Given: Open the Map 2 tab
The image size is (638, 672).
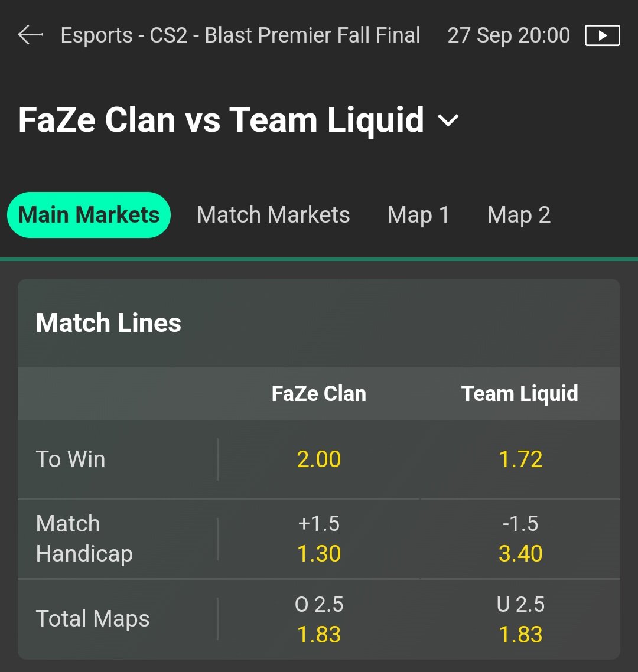Looking at the screenshot, I should [x=519, y=215].
